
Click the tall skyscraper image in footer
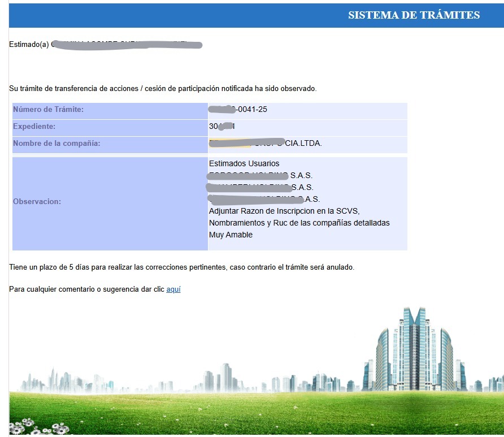point(414,349)
